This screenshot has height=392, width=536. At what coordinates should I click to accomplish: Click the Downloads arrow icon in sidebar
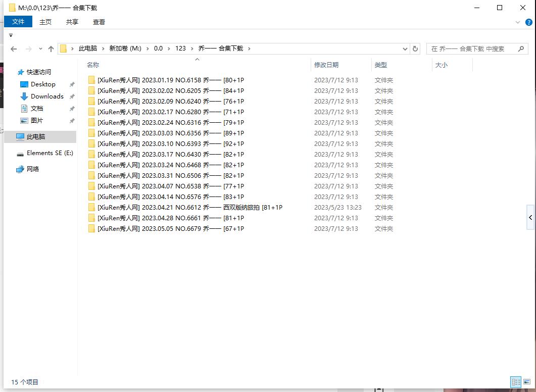pos(24,96)
